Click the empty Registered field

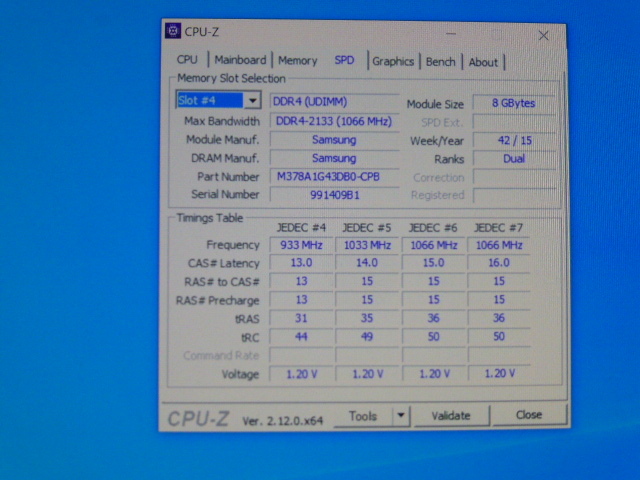tap(514, 195)
